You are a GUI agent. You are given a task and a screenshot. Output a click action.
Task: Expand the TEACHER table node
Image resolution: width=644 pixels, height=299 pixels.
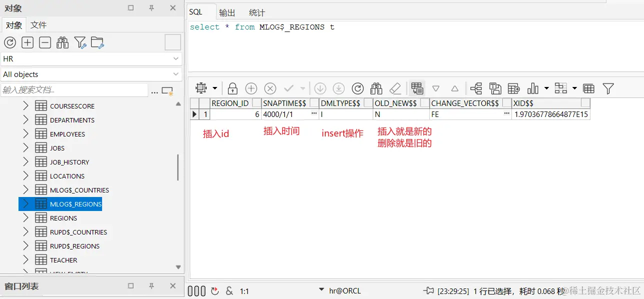26,260
